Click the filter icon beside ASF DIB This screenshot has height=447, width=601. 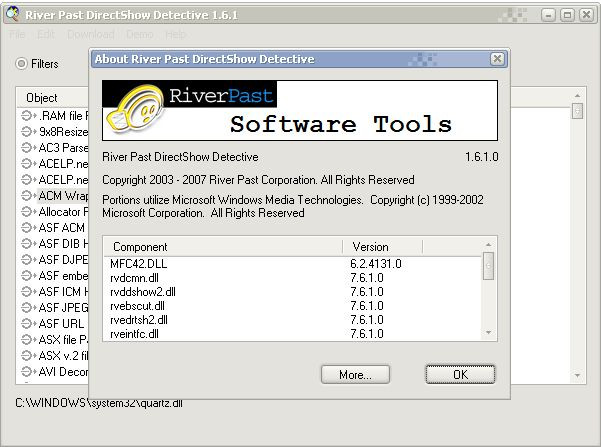(x=28, y=243)
